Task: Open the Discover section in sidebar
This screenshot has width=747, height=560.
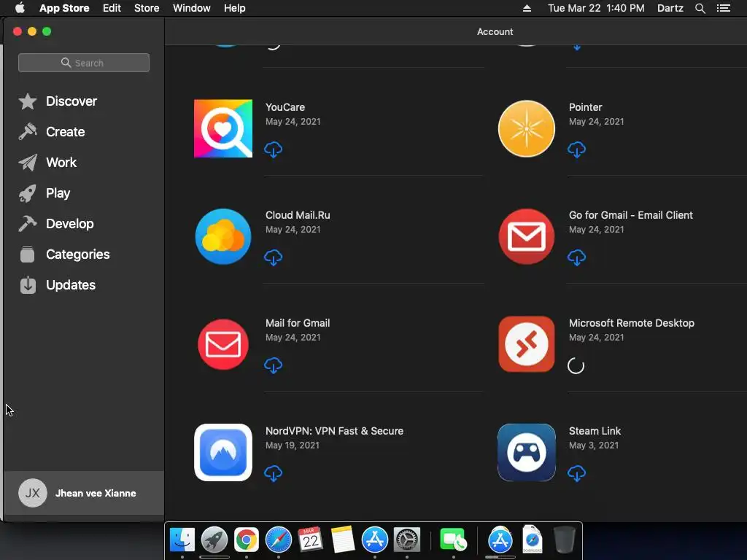Action: 58,101
